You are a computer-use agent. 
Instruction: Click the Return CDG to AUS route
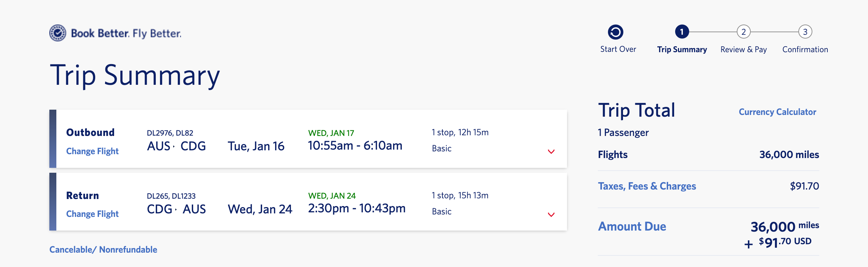[176, 209]
